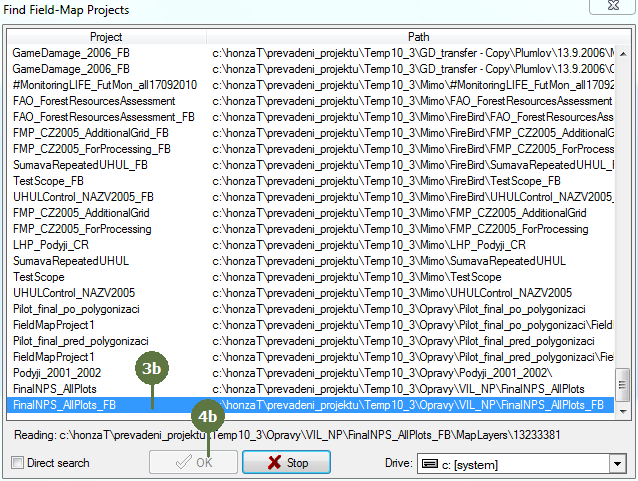Select the TestScope_FB project row

(49, 181)
